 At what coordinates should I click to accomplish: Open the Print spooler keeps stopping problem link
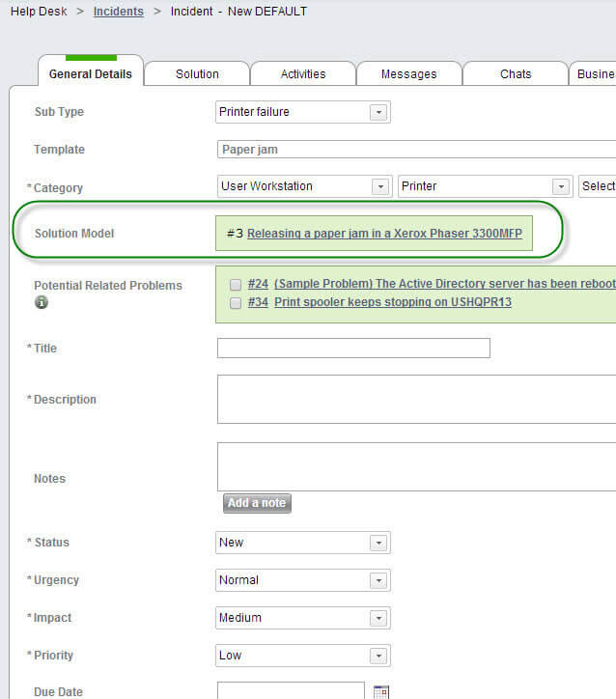tap(392, 303)
